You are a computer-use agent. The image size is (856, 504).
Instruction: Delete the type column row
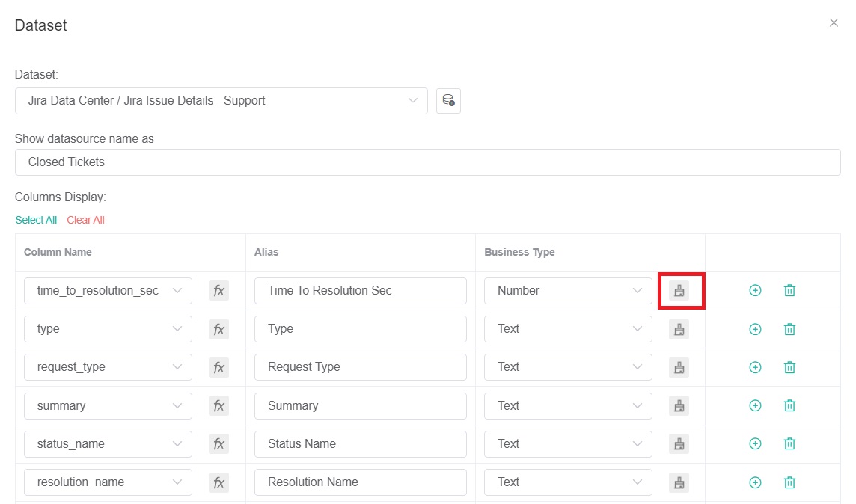click(789, 328)
